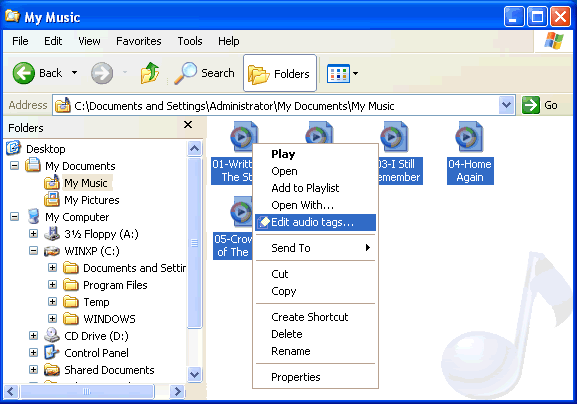Select the Temp folder icon
The height and width of the screenshot is (404, 577).
click(71, 302)
